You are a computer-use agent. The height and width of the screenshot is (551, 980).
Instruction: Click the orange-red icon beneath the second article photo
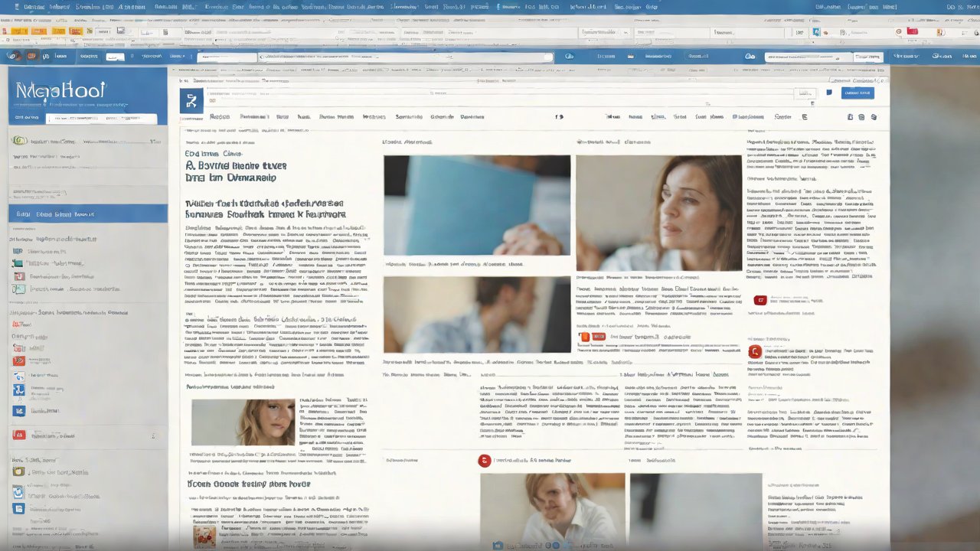tap(585, 337)
